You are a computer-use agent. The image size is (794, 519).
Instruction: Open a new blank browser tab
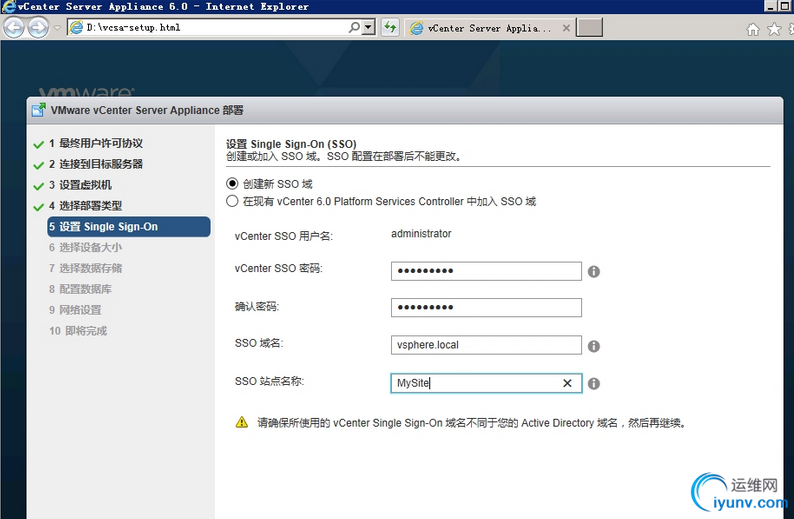589,28
